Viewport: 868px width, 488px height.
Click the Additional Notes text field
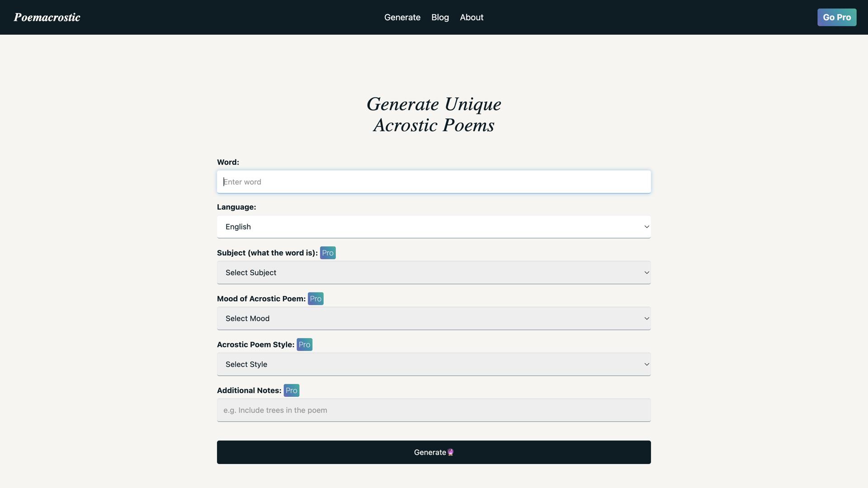pyautogui.click(x=434, y=410)
